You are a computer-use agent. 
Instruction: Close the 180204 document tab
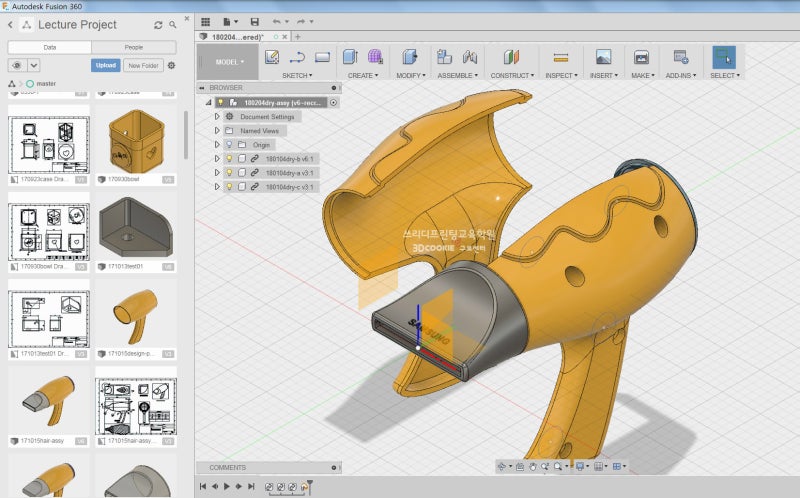point(285,37)
